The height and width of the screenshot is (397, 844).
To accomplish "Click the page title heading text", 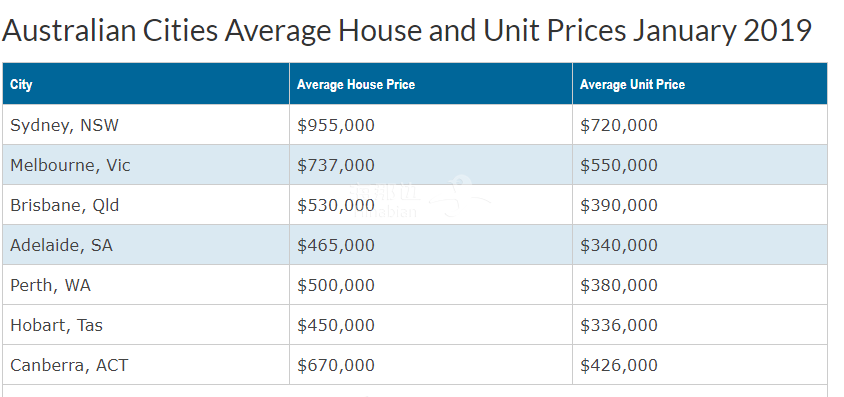I will (x=406, y=31).
